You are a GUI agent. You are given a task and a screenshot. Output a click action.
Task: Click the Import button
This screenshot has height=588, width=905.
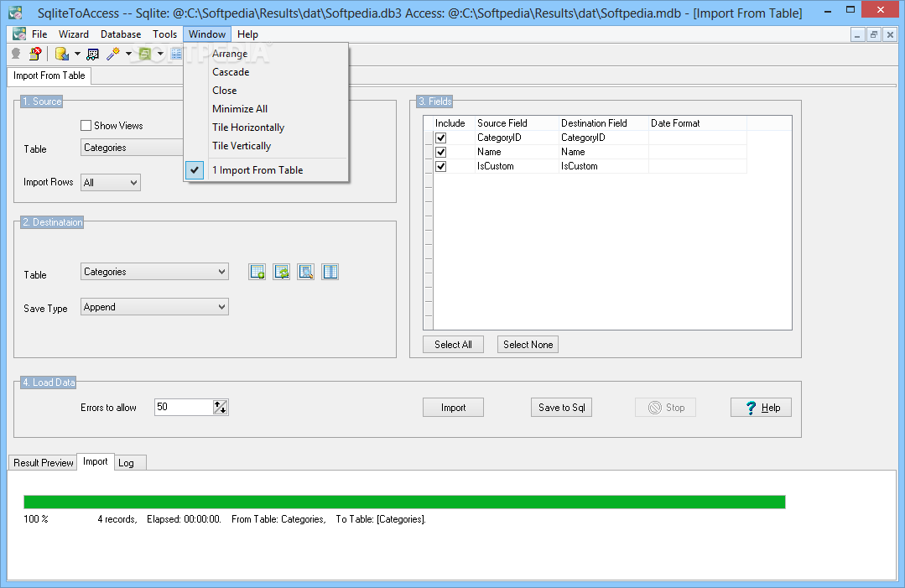coord(453,408)
